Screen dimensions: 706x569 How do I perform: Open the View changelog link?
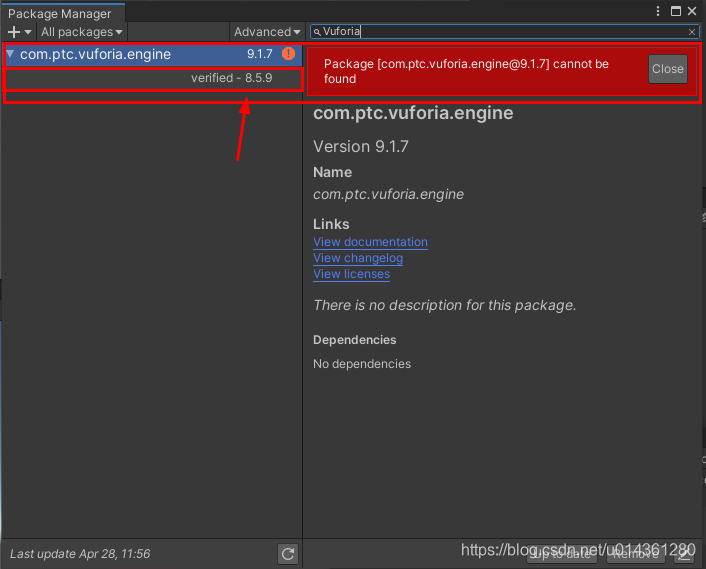tap(358, 258)
